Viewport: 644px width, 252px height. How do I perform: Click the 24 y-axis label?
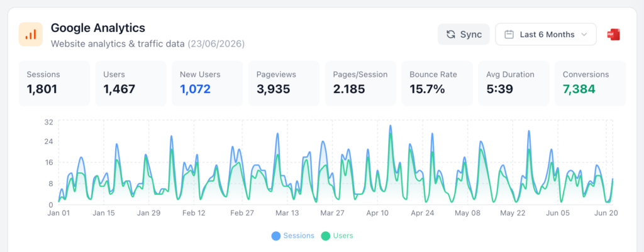(49, 141)
